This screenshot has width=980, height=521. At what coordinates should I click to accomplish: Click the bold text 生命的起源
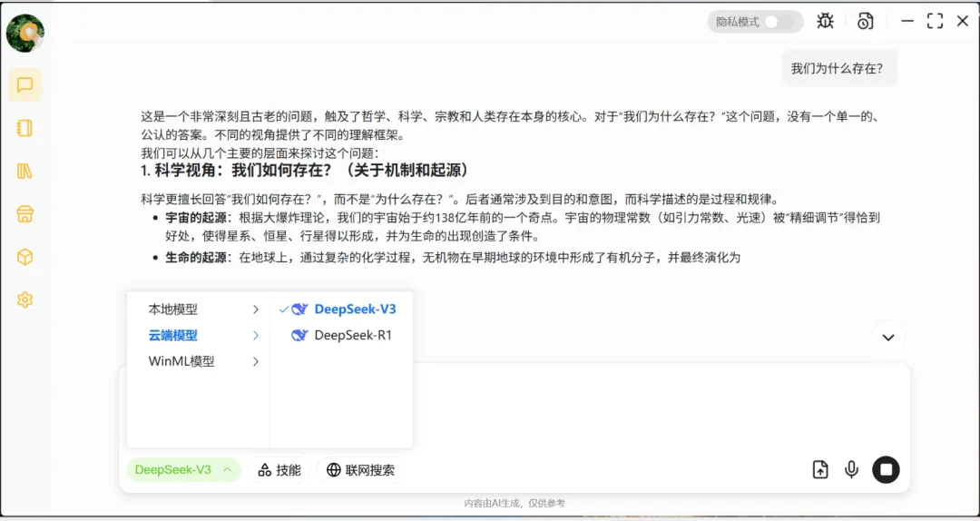pos(196,258)
